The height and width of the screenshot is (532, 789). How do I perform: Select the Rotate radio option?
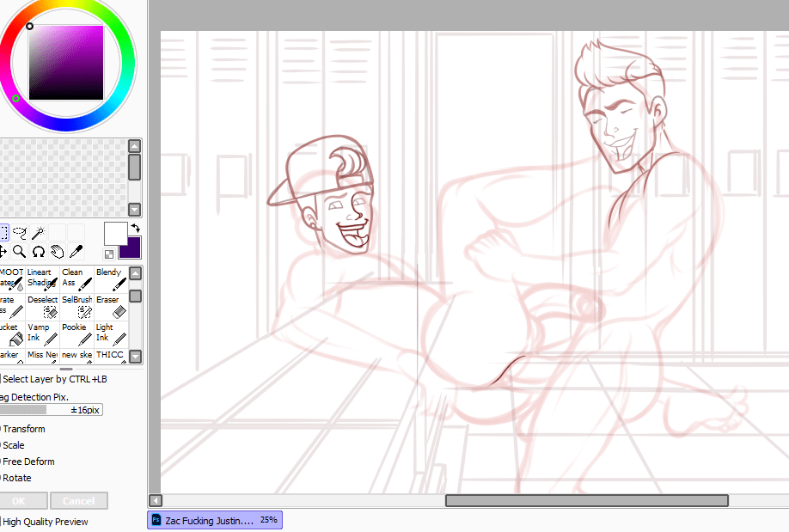click(2, 478)
